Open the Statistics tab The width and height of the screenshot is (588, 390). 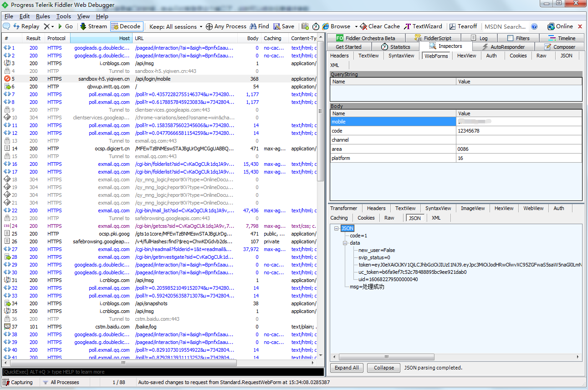point(395,47)
